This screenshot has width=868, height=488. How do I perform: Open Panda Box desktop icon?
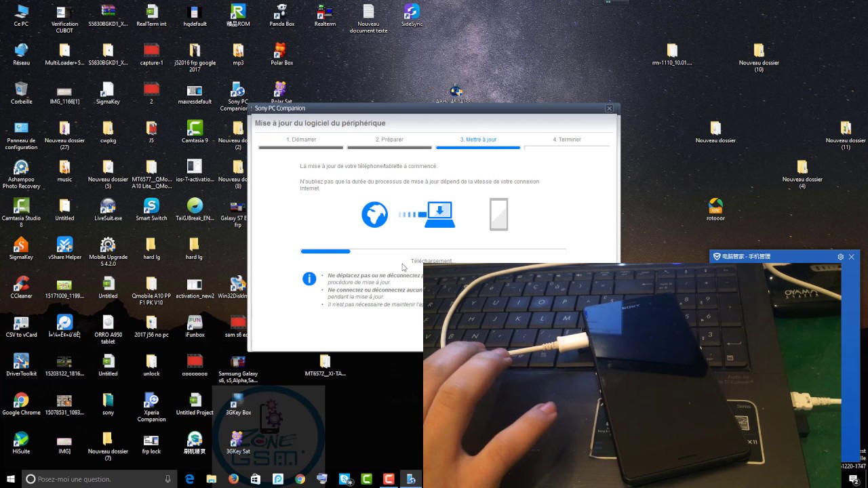click(x=281, y=16)
